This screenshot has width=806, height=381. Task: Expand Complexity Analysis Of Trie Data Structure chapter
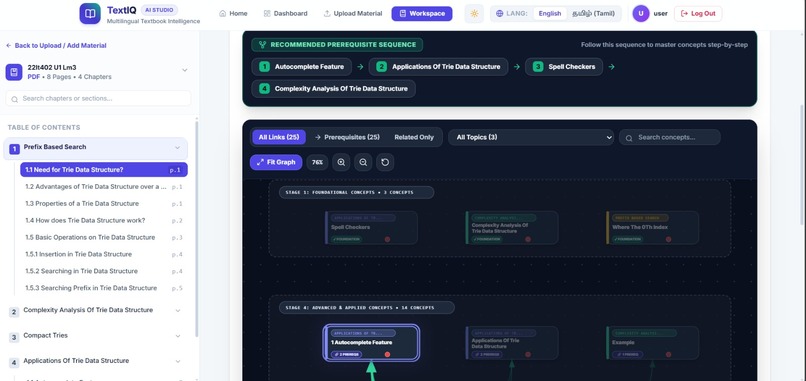[178, 311]
